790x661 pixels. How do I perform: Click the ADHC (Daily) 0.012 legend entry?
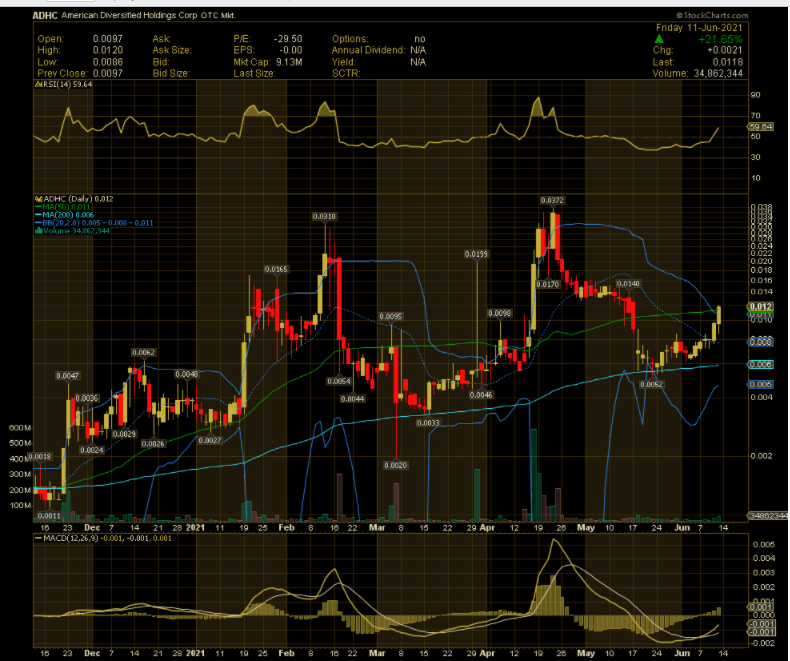74,199
